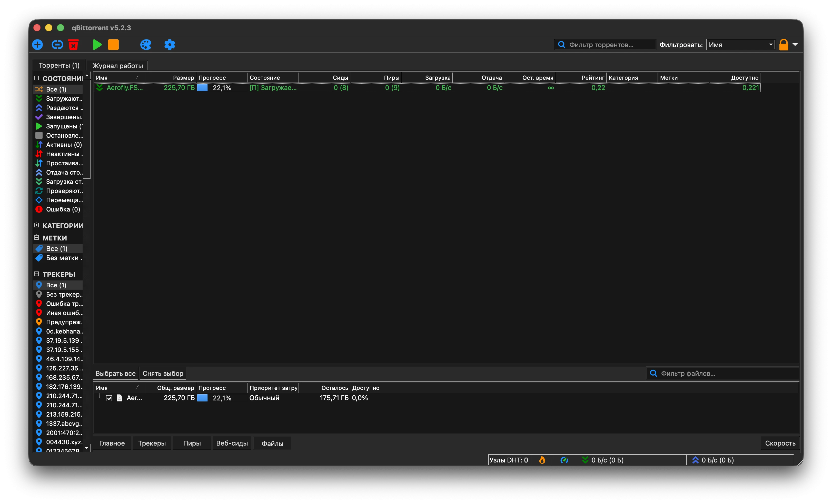Select the Без метки tag filter
The width and height of the screenshot is (832, 504).
(58, 258)
